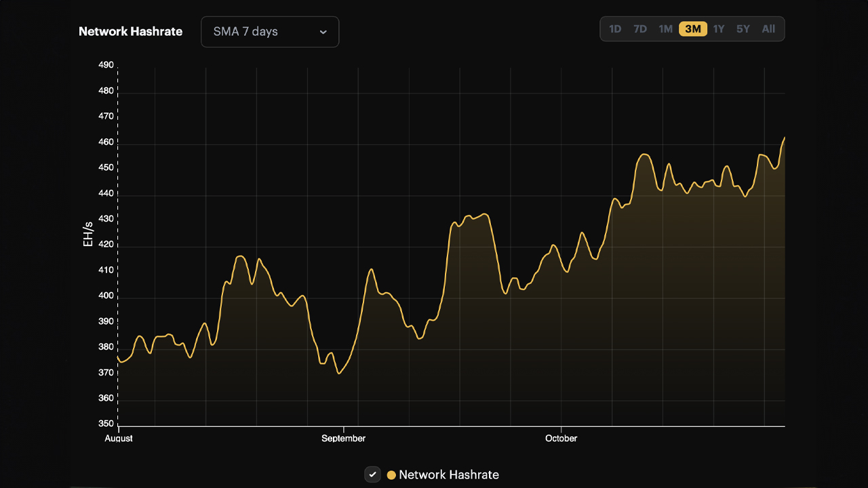Click the October axis label
The width and height of the screenshot is (868, 488).
coord(561,439)
